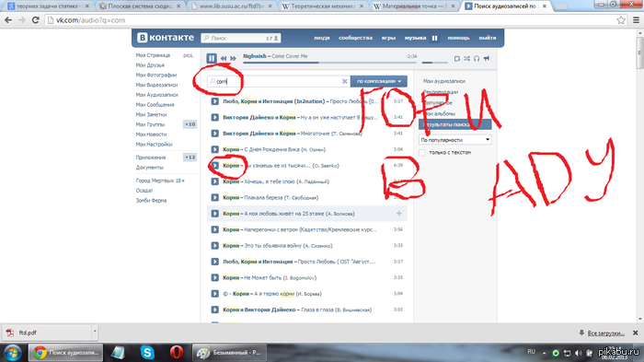Open 'по композициям' search type dropdown
Screen dimensions: 644x362
(379, 81)
